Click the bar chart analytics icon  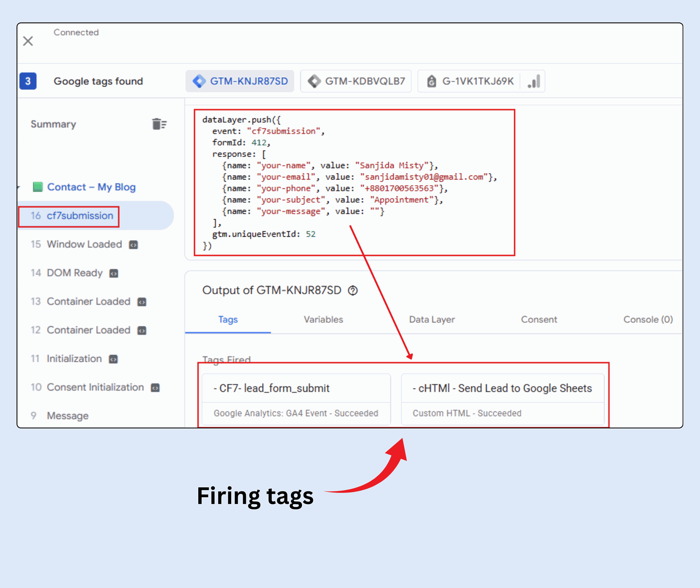(534, 81)
